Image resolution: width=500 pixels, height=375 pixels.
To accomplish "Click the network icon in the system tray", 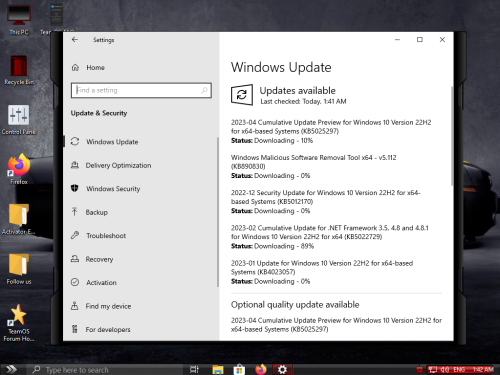I will [433, 369].
